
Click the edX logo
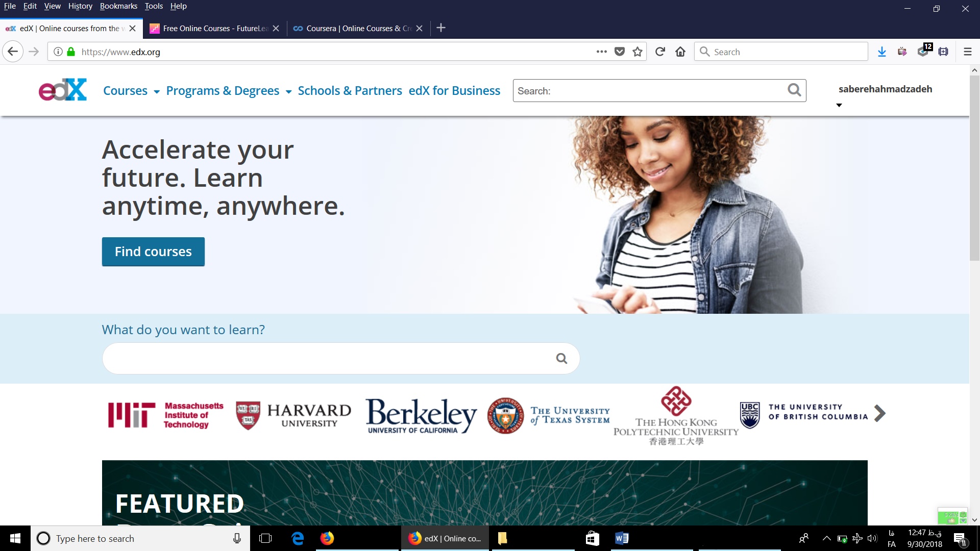(x=63, y=90)
